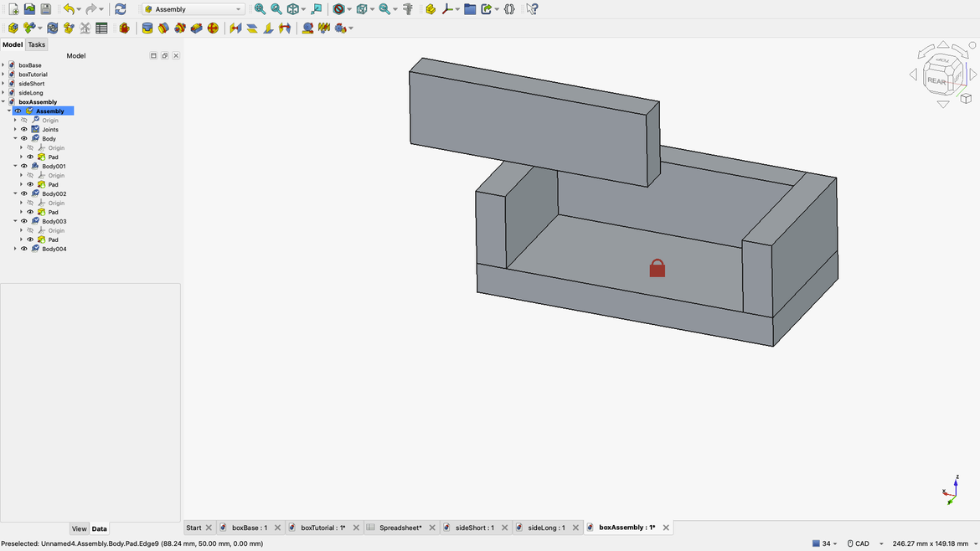
Task: Switch to the Spreadsheet document tab
Action: click(400, 528)
